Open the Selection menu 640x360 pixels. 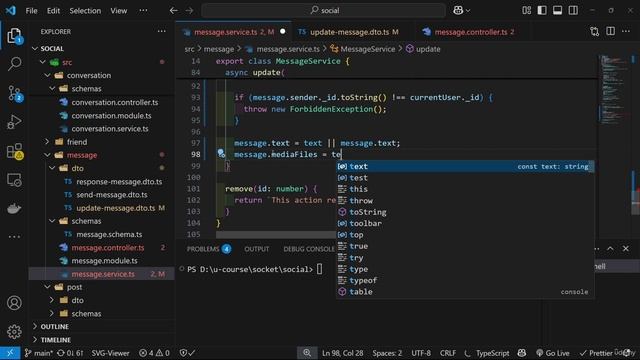tap(85, 11)
